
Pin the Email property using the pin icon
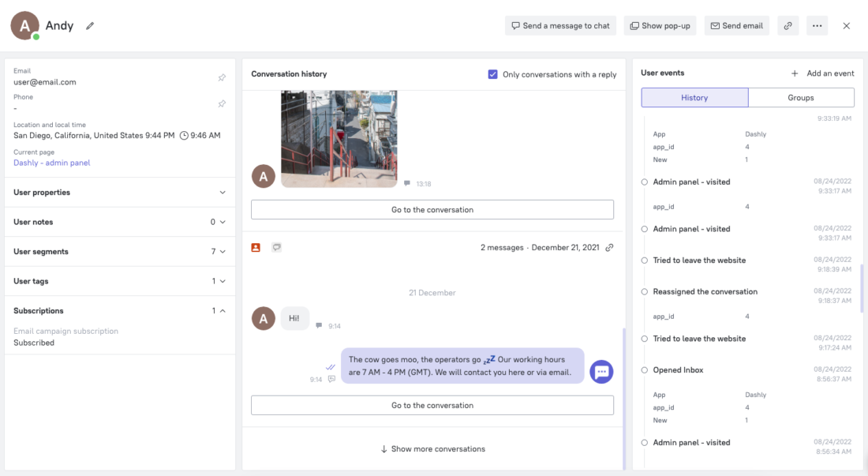tap(222, 77)
